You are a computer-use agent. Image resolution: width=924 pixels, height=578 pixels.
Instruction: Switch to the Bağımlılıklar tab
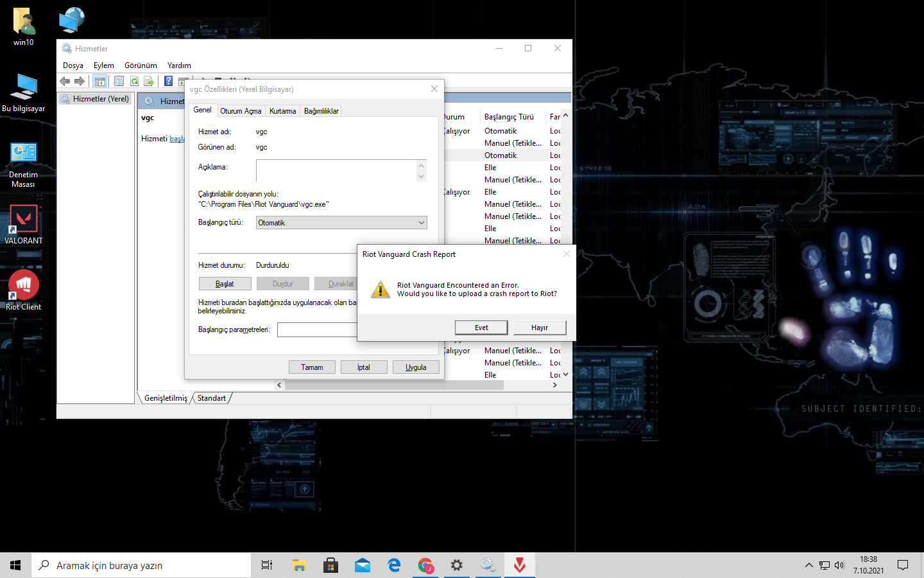click(x=321, y=111)
